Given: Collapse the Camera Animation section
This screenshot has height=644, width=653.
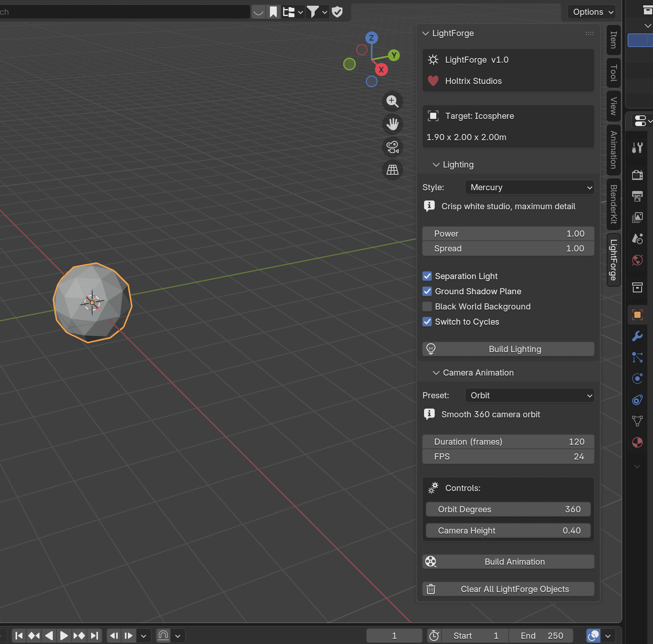Looking at the screenshot, I should point(436,373).
